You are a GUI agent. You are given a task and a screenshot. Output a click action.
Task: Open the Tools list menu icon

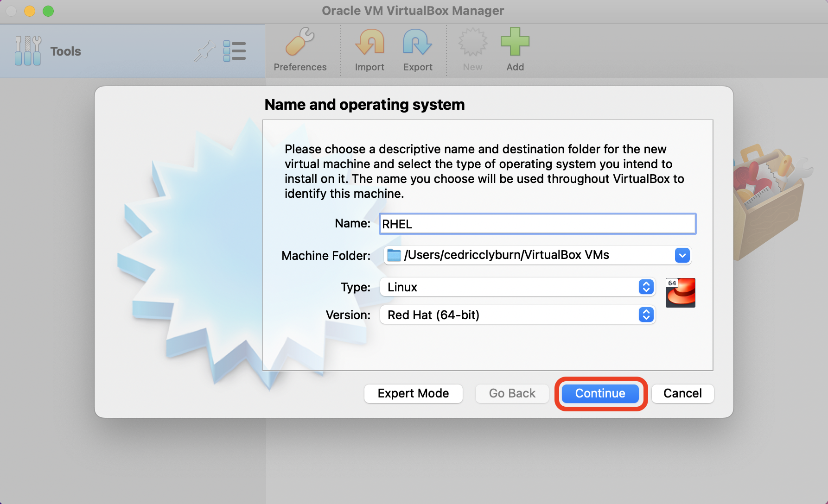coord(235,51)
